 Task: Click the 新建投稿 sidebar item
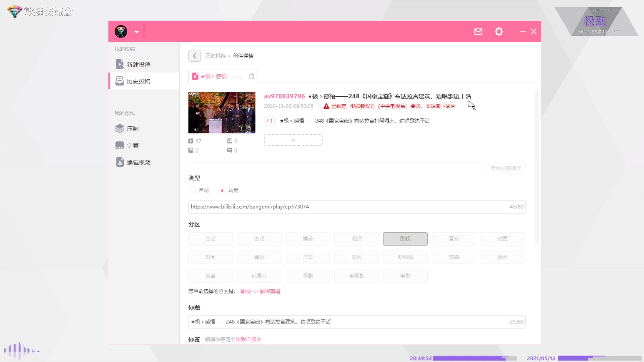click(x=144, y=64)
